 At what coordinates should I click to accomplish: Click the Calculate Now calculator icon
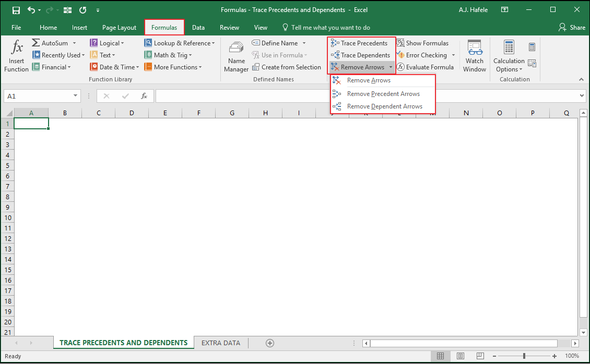click(532, 47)
